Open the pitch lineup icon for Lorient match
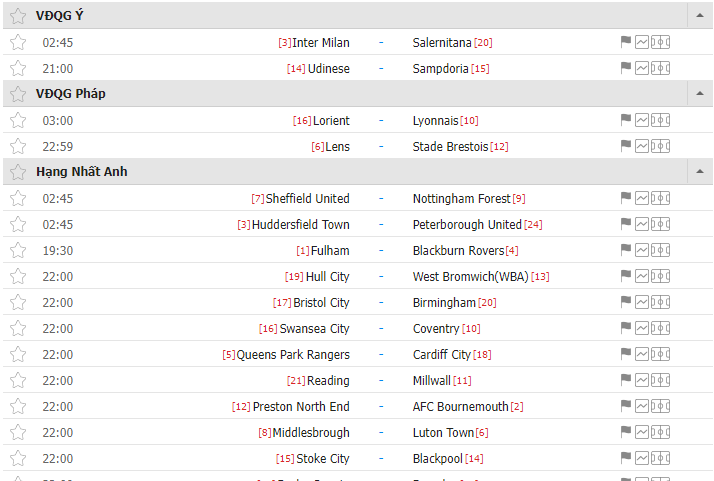Screen dimensions: 714x481 pyautogui.click(x=660, y=120)
